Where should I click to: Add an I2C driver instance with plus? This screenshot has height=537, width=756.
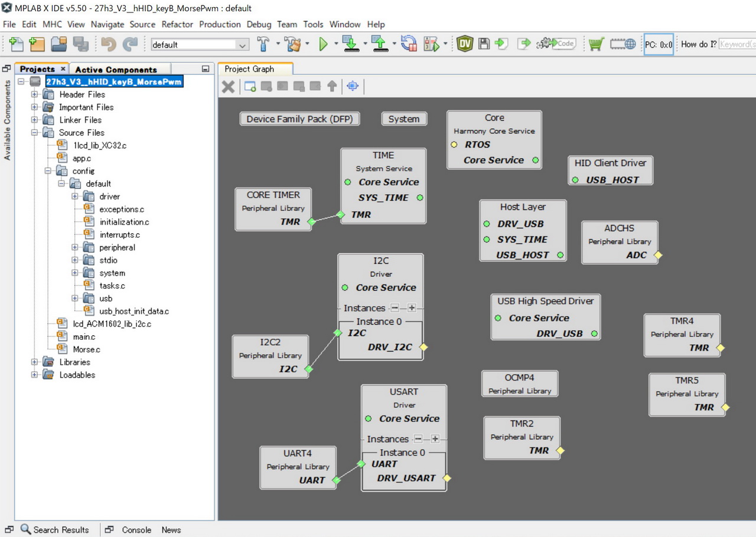point(412,308)
